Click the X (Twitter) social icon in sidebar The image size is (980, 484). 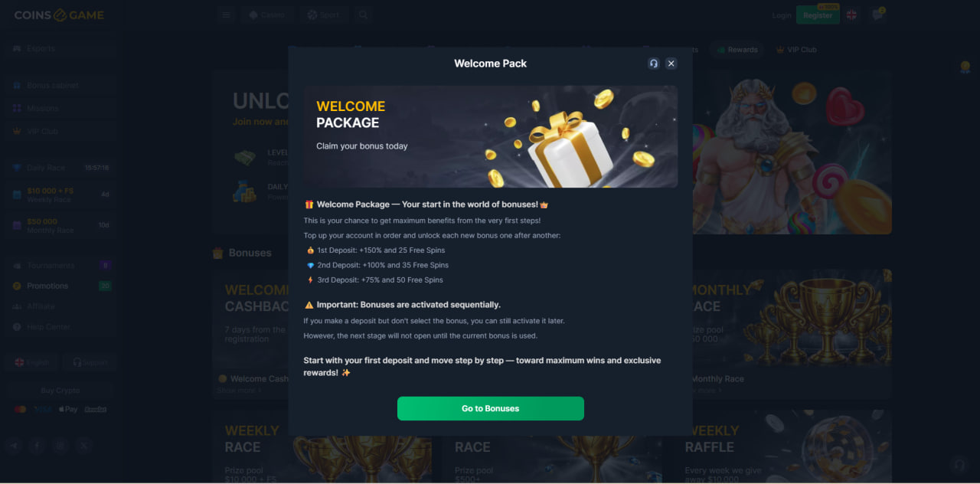[84, 445]
